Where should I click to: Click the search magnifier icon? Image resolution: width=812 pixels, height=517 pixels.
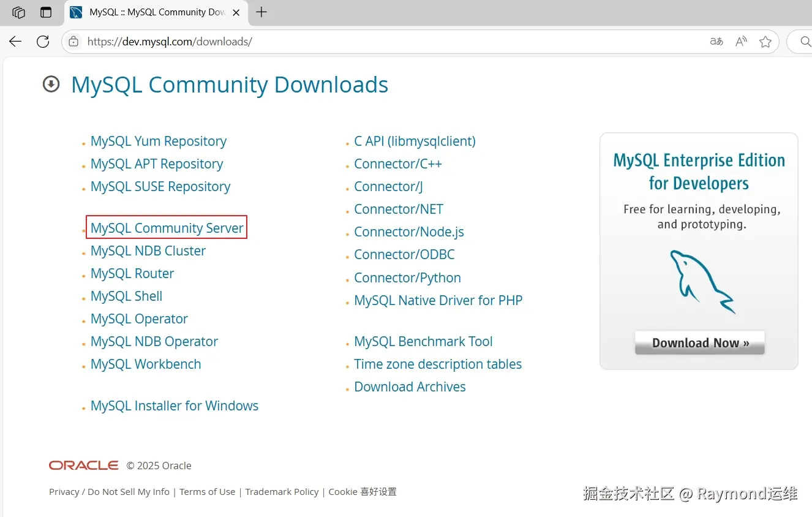coord(806,42)
